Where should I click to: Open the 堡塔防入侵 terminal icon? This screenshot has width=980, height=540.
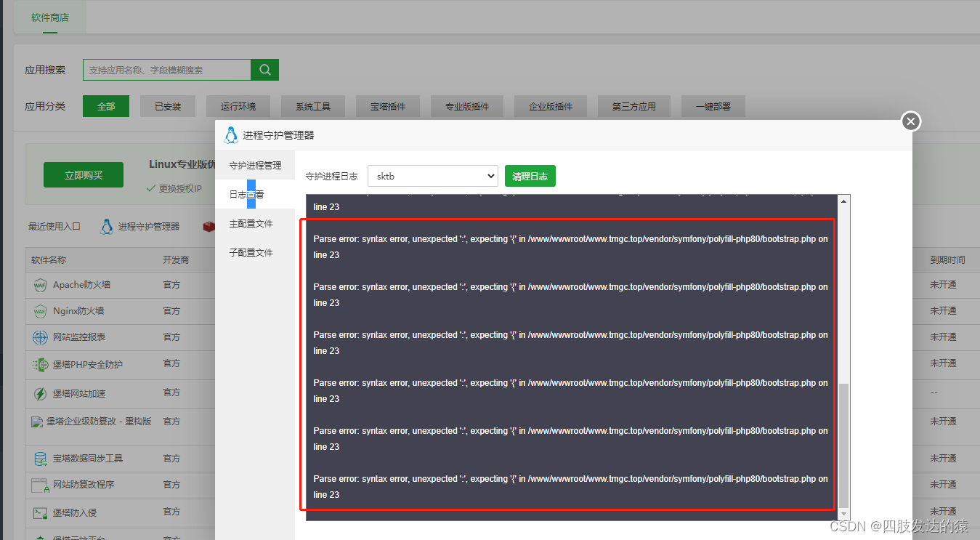click(41, 512)
